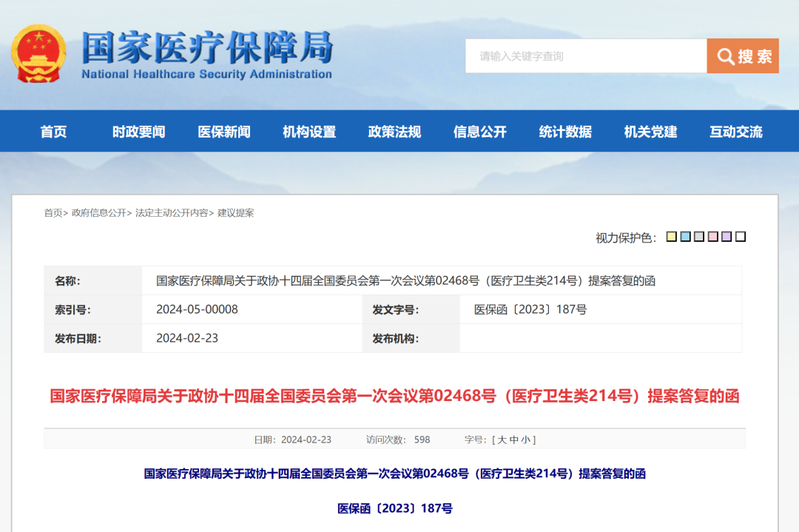Choose the purple eye-protection color swatch
The height and width of the screenshot is (532, 799).
coord(726,237)
